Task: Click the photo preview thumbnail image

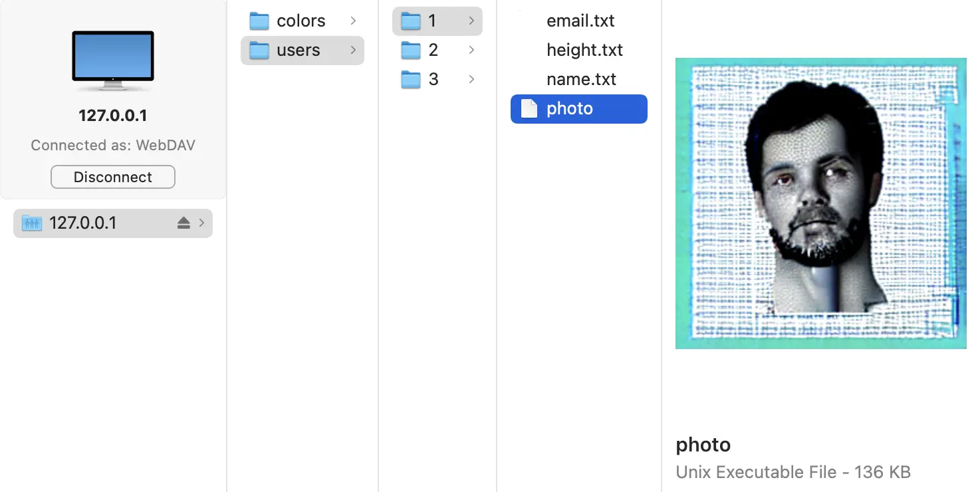Action: tap(820, 203)
